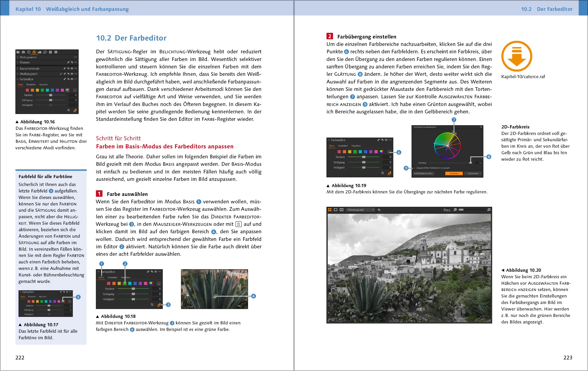Screen dimensions: 588x371
Task: Click the Glättung value field showing 15
Action: tap(479, 163)
